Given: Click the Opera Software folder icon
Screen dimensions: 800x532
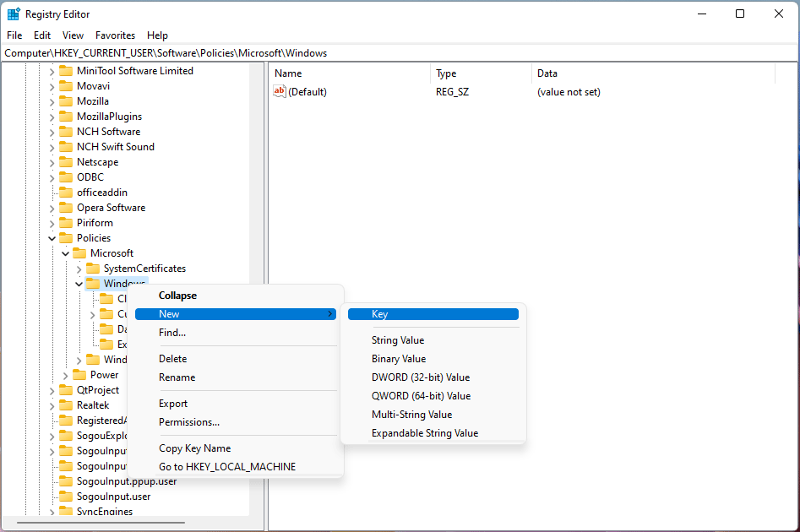Looking at the screenshot, I should (x=66, y=208).
